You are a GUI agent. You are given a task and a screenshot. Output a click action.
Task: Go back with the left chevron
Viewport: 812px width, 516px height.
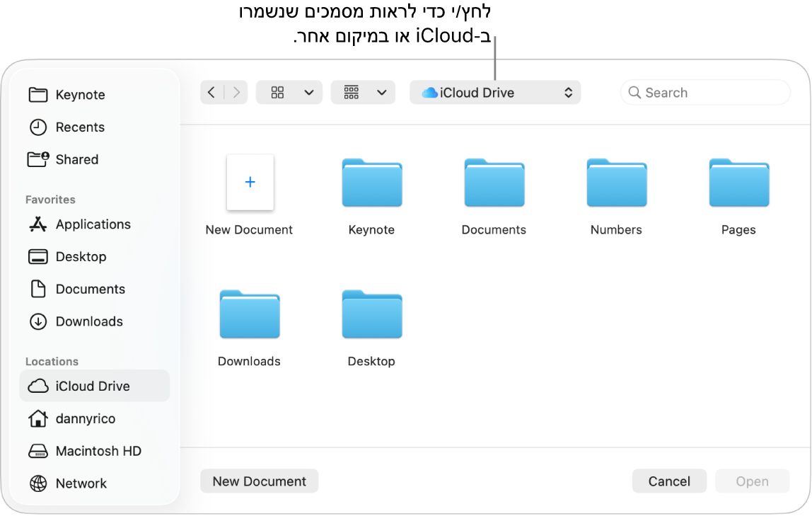pos(211,93)
